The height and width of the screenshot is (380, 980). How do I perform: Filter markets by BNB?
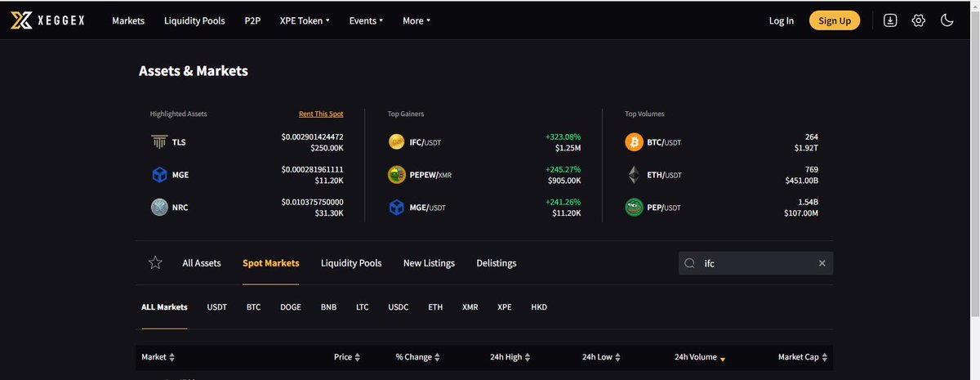[x=329, y=307]
